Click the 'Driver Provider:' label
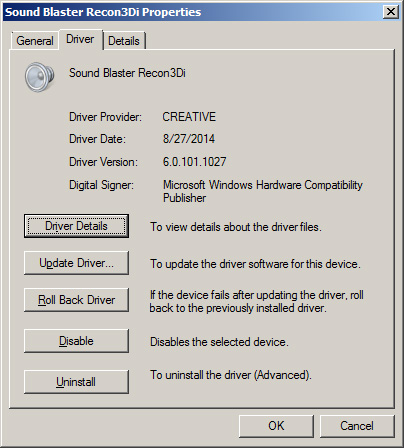 (x=105, y=117)
